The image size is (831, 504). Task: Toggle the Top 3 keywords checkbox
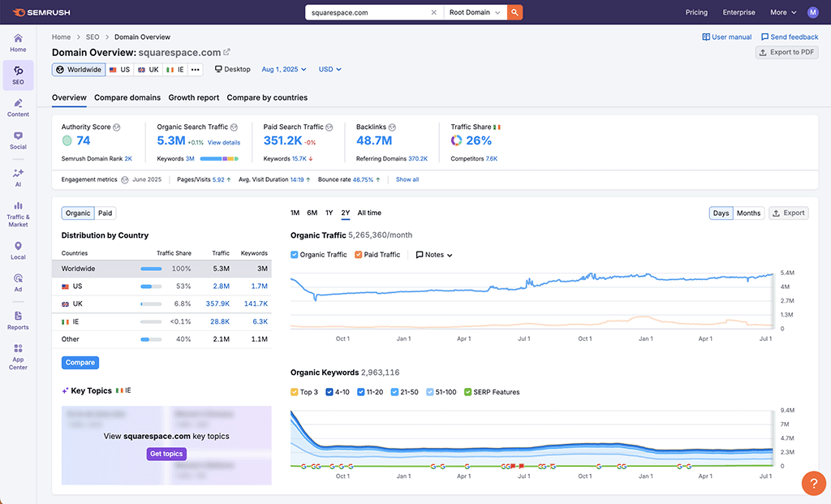294,392
